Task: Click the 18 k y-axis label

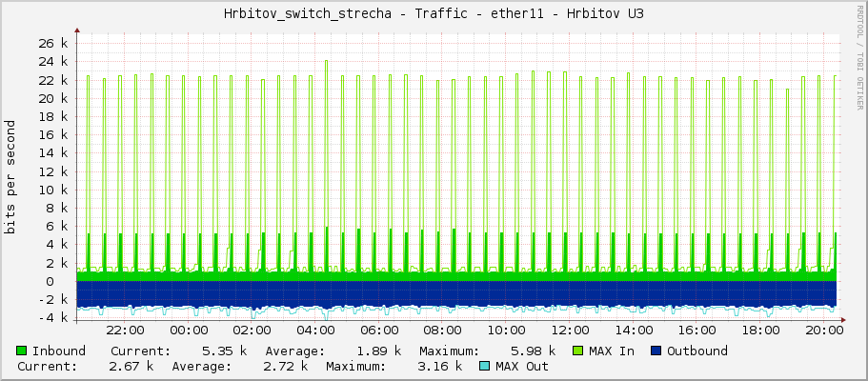Action: 54,116
